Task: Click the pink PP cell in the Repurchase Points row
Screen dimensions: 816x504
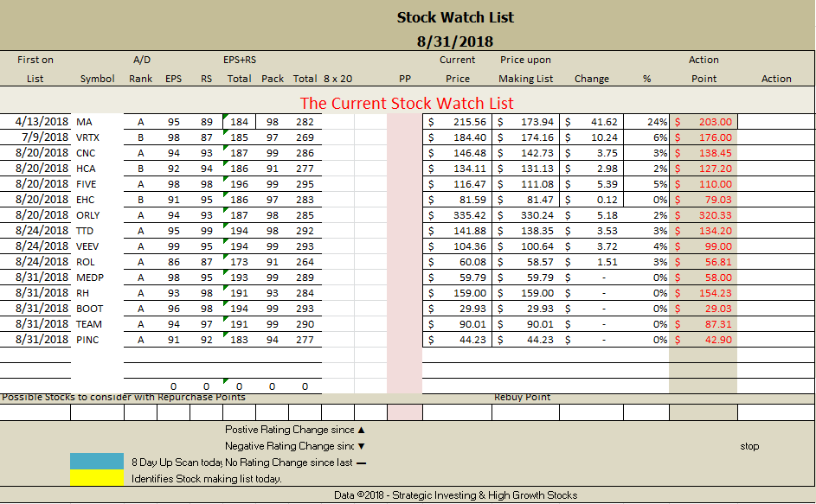Action: pos(404,412)
